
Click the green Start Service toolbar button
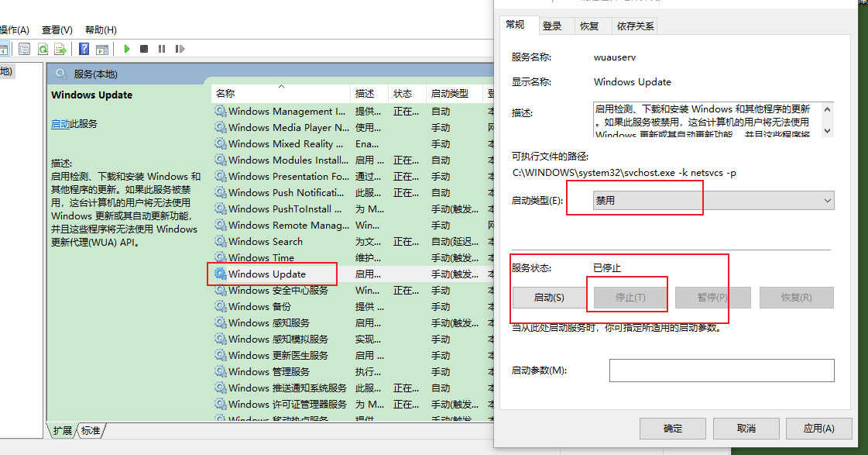(x=127, y=49)
